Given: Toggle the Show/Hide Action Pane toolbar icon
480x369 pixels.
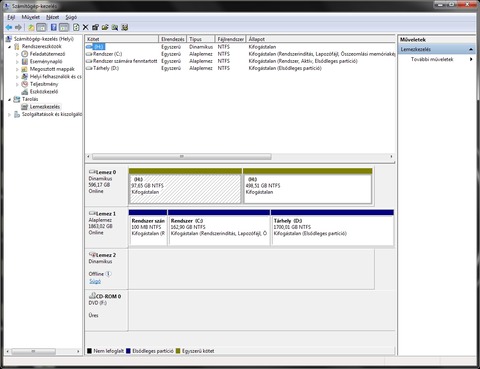Looking at the screenshot, I should click(x=64, y=27).
